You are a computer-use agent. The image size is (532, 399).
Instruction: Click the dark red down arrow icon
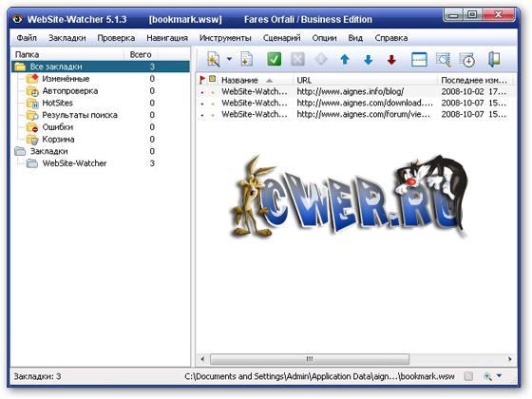click(391, 60)
